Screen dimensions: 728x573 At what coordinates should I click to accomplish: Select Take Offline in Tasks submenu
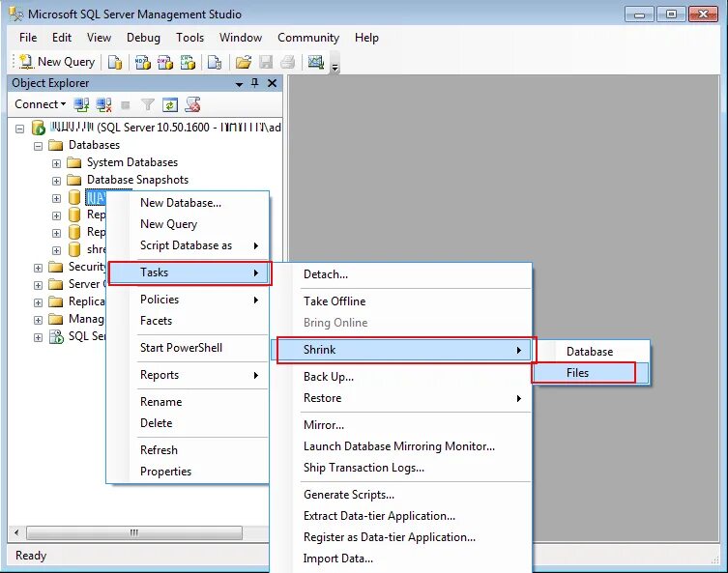pyautogui.click(x=401, y=301)
